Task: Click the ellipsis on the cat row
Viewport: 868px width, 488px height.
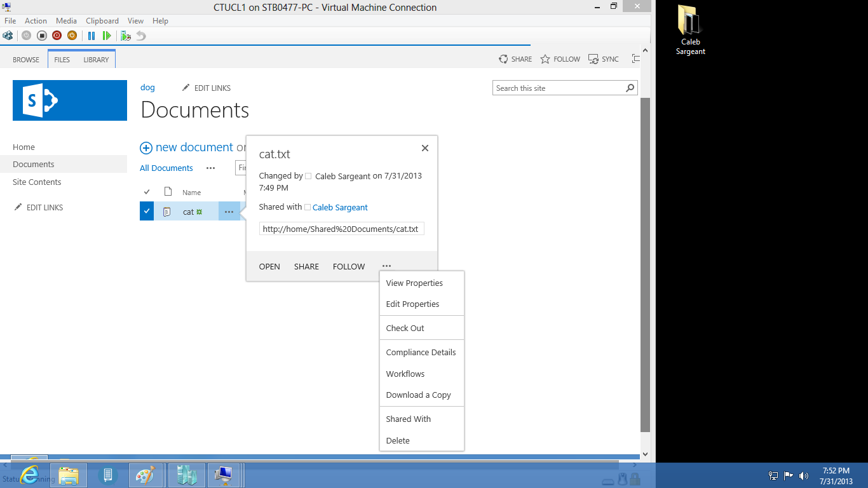Action: (229, 212)
